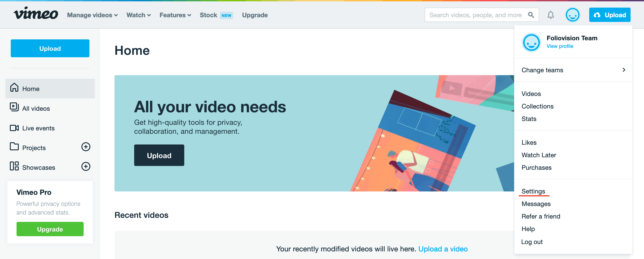Screen dimensions: 644x259
Task: Click the Vimeo logo
Action: [36, 13]
